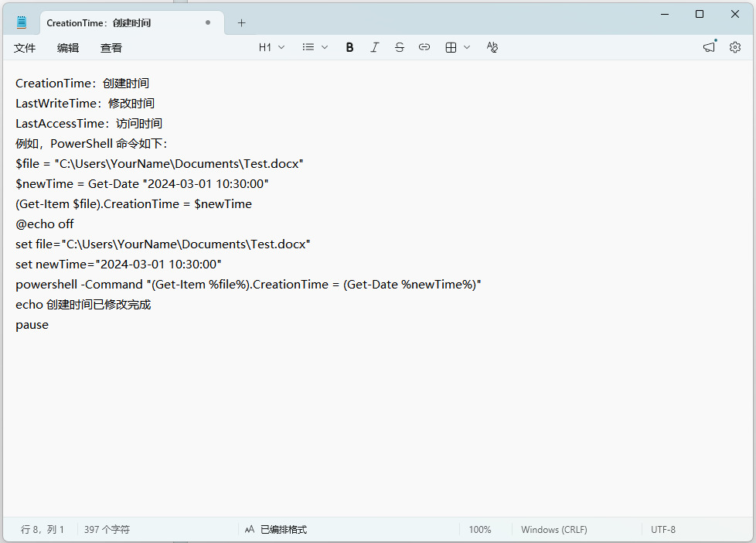Viewport: 756px width, 543px height.
Task: Click the 已编排格式 status toggle
Action: (276, 530)
